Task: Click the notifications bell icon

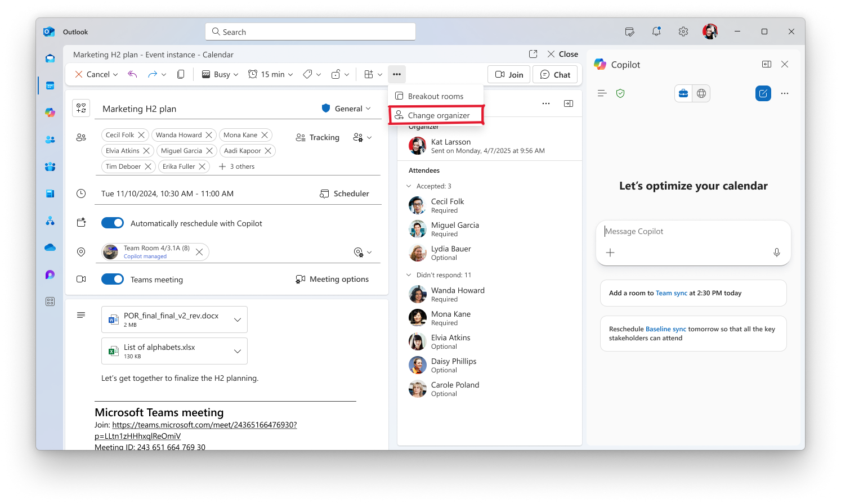Action: [x=656, y=32]
